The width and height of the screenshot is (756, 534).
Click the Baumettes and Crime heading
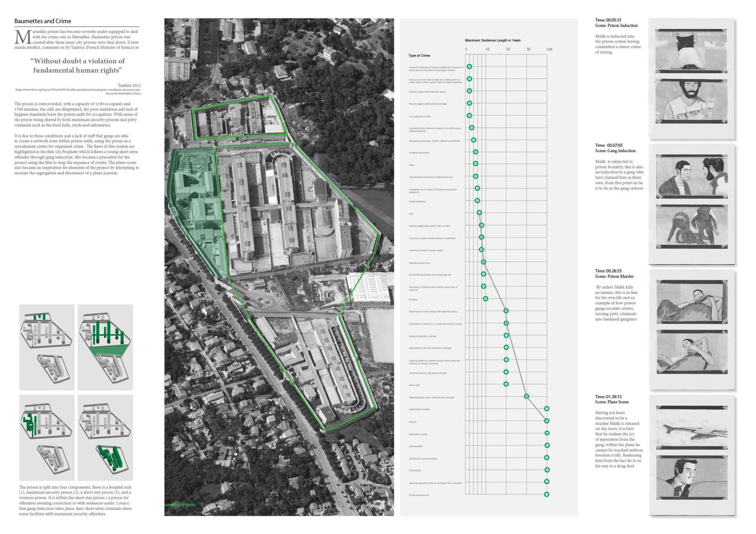point(43,21)
